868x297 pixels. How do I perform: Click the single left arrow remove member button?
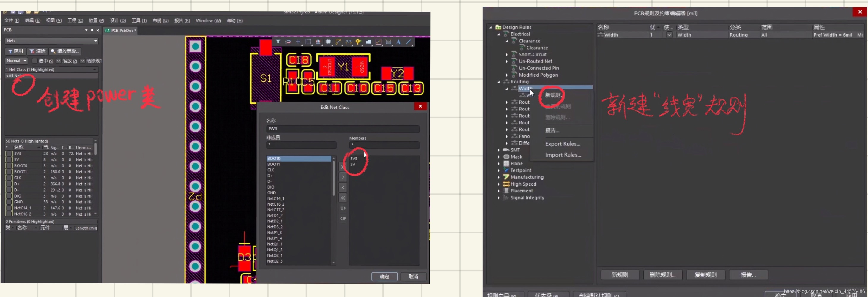[343, 188]
